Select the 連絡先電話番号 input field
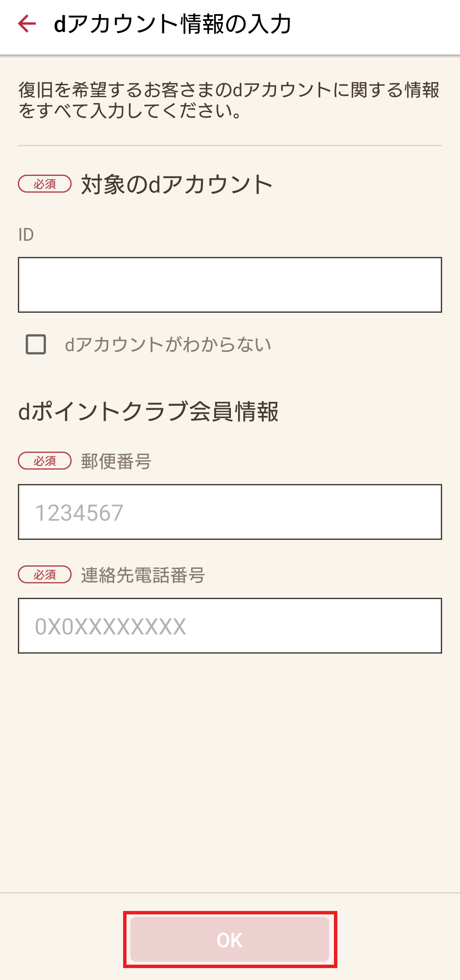The image size is (460, 980). click(x=230, y=625)
